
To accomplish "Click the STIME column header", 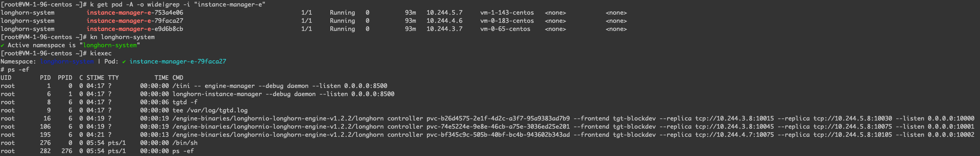I will [x=95, y=78].
